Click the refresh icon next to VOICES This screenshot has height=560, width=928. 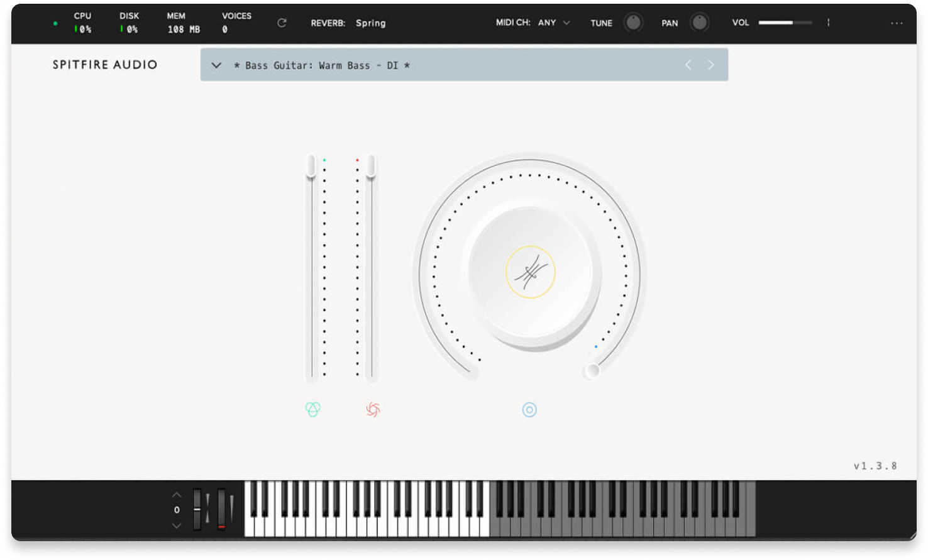point(282,23)
